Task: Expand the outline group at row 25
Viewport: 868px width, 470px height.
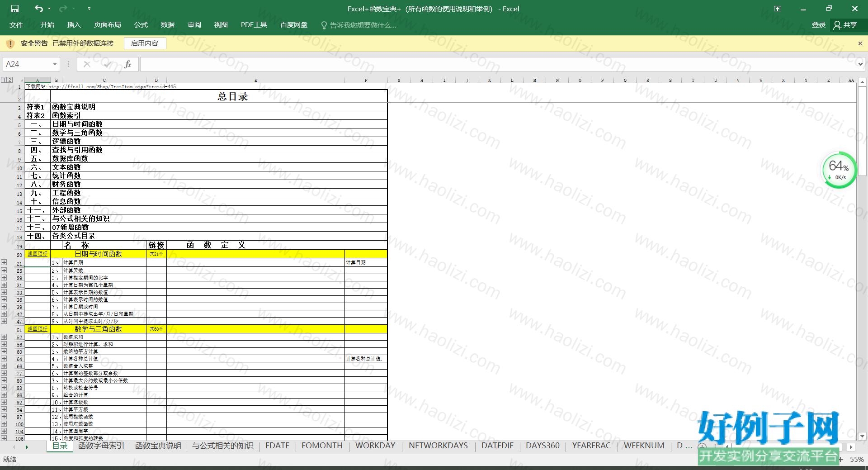Action: [x=4, y=271]
